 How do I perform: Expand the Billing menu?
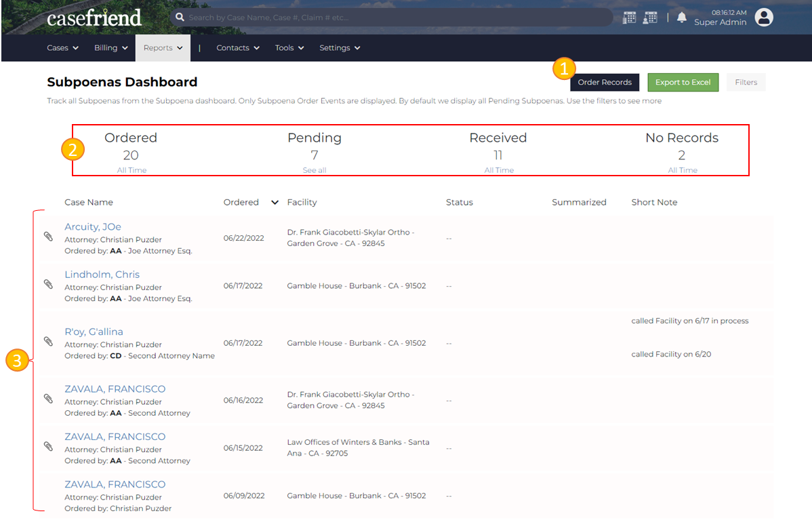click(x=111, y=47)
